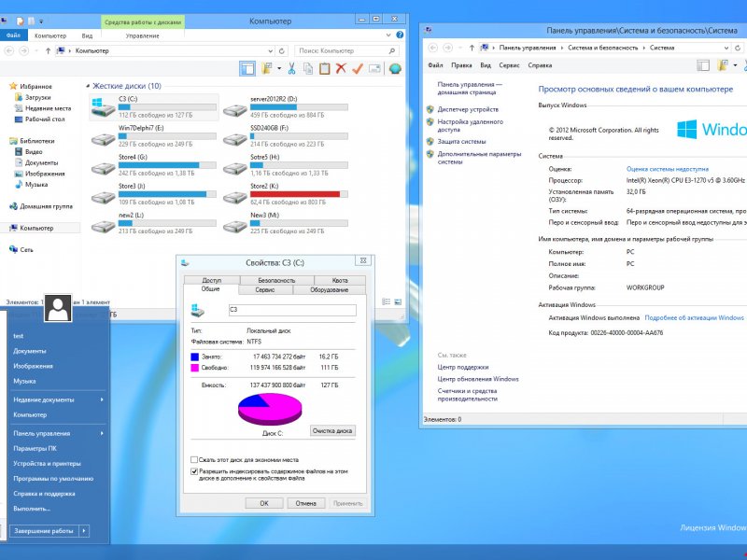The image size is (747, 560).
Task: Click the user account picture in Start menu
Action: pyautogui.click(x=58, y=308)
